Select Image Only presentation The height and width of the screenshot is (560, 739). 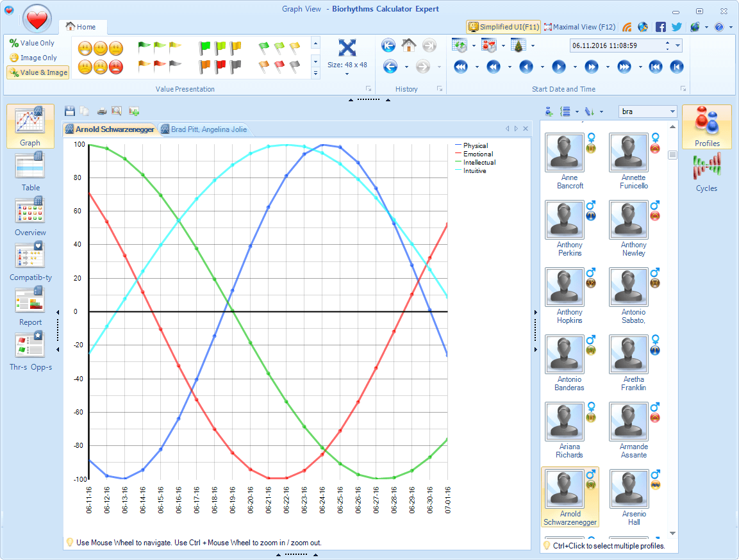(33, 58)
